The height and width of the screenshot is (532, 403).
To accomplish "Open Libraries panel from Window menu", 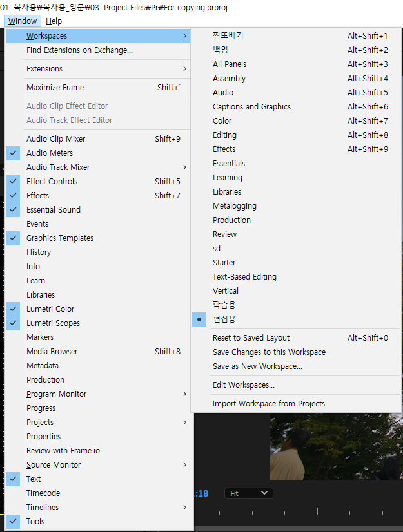I will pyautogui.click(x=98, y=295).
